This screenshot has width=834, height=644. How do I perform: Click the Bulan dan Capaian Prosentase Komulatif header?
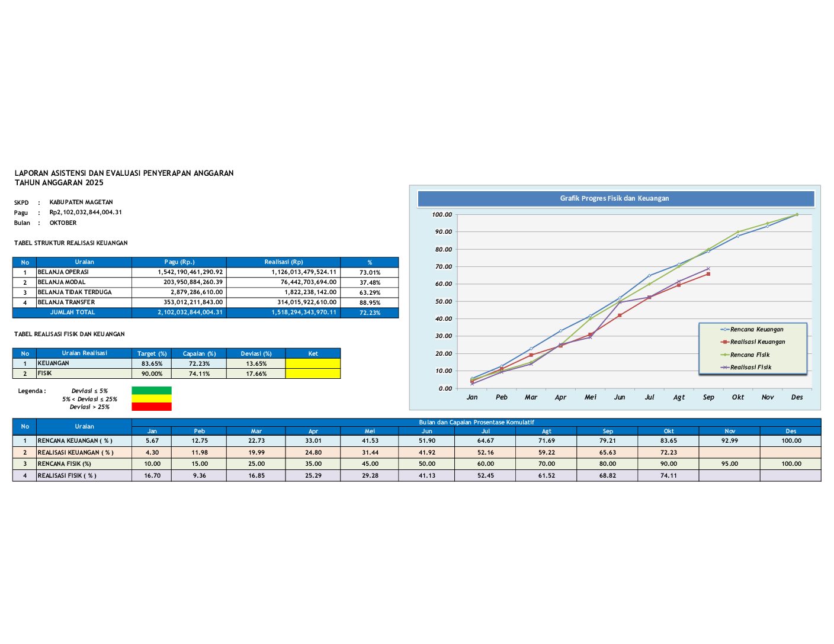point(476,423)
